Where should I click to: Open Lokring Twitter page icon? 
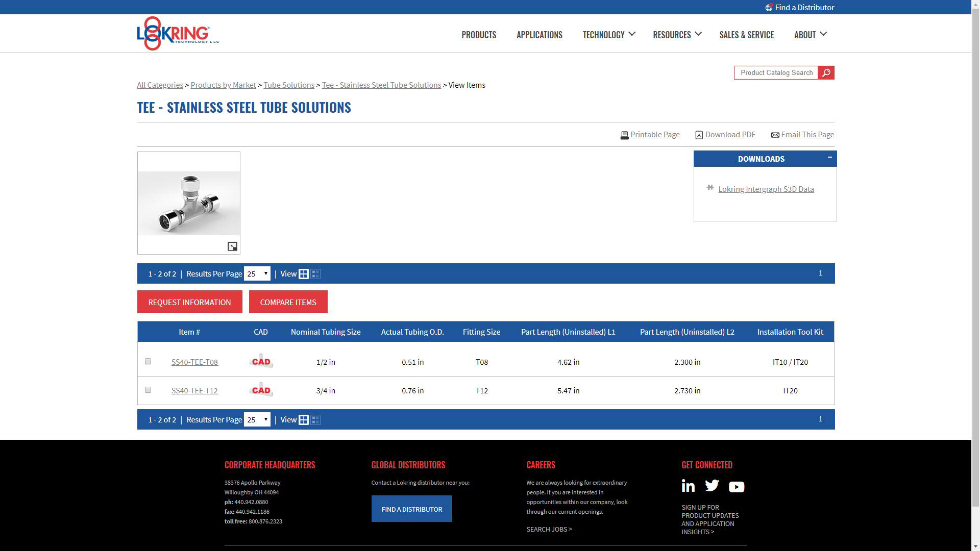[712, 486]
